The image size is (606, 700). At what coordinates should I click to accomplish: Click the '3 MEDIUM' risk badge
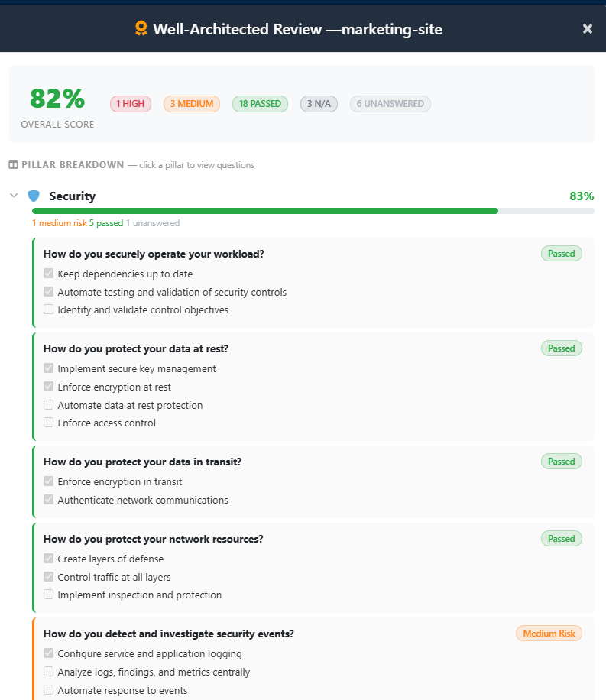191,104
